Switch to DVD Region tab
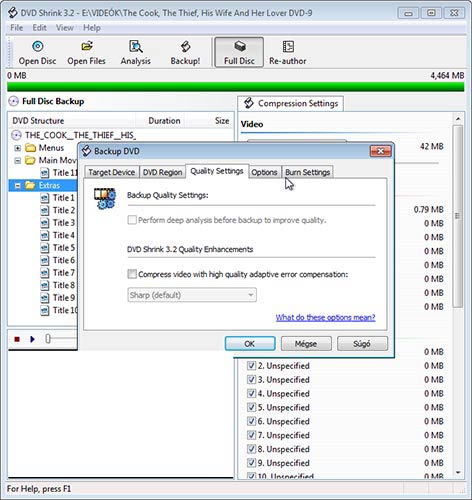 [x=162, y=172]
